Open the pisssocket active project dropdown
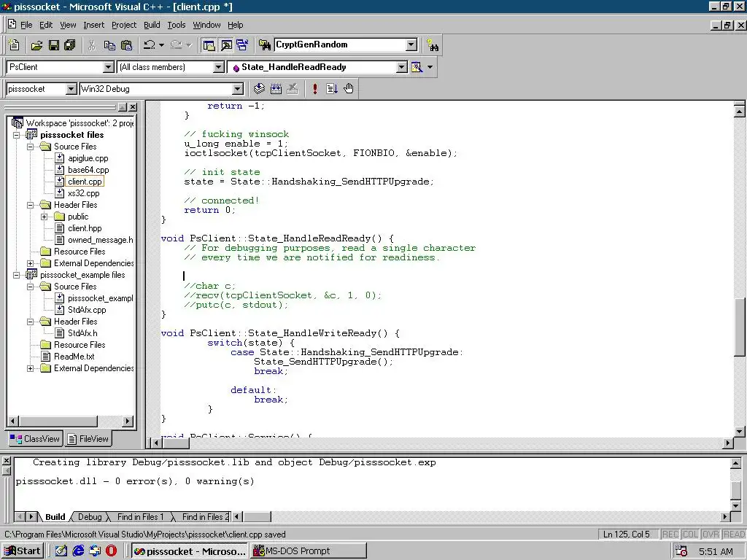Image resolution: width=747 pixels, height=560 pixels. click(71, 89)
